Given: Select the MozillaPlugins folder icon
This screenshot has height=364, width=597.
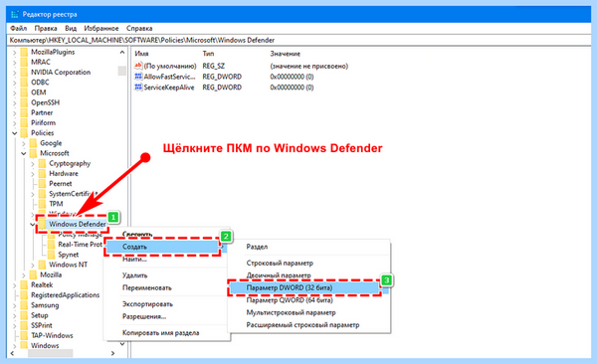Looking at the screenshot, I should point(24,52).
